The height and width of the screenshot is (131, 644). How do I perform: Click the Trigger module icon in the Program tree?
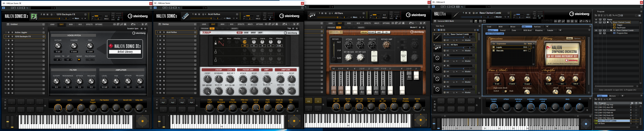coord(614,25)
